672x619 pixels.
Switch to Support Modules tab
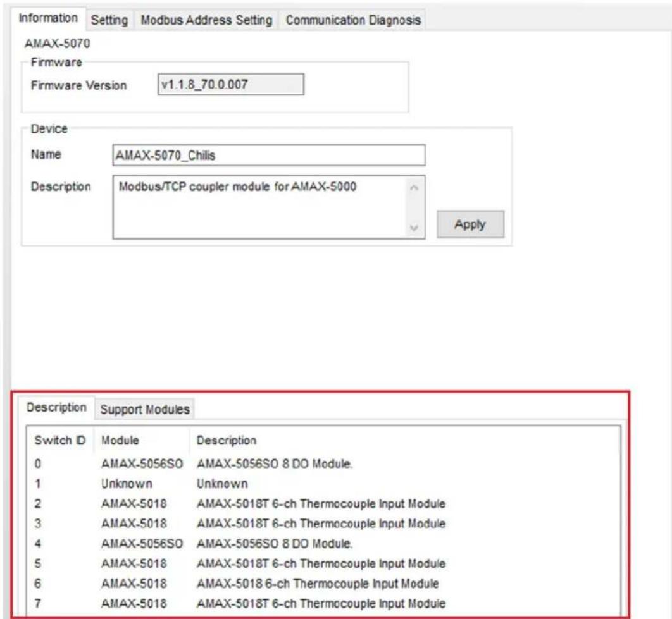click(x=145, y=409)
